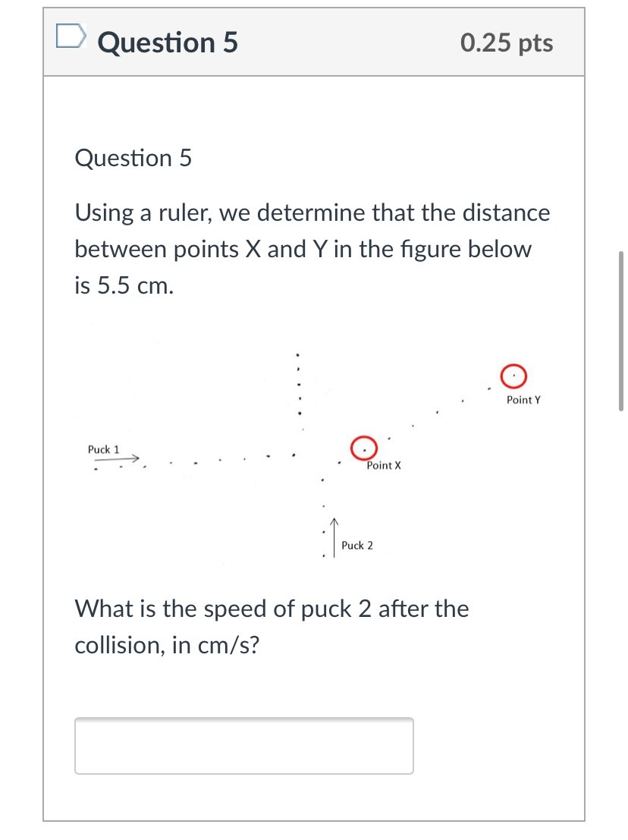The width and height of the screenshot is (628, 840).
Task: Click the answer input field
Action: (x=243, y=746)
